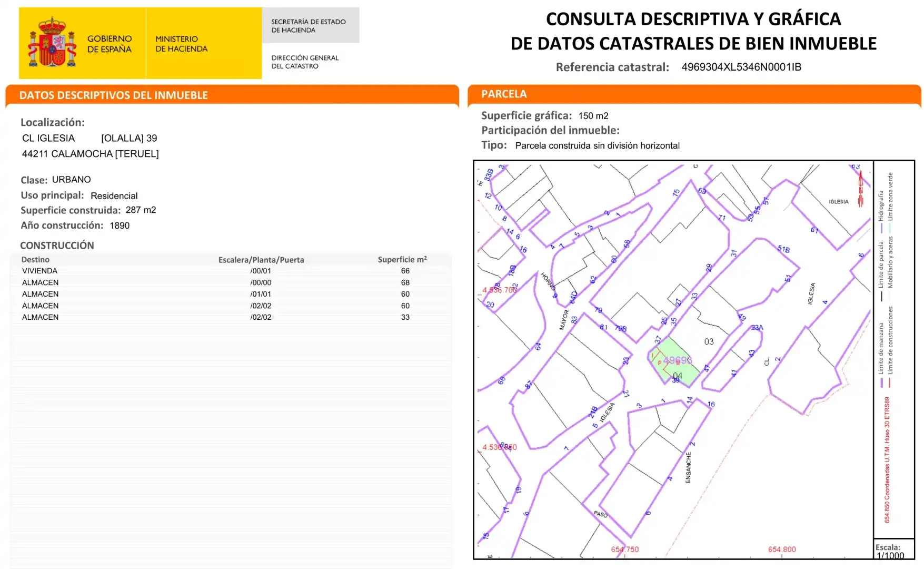Click the Escala 1/1000 box
This screenshot has height=569, width=924.
tap(894, 550)
